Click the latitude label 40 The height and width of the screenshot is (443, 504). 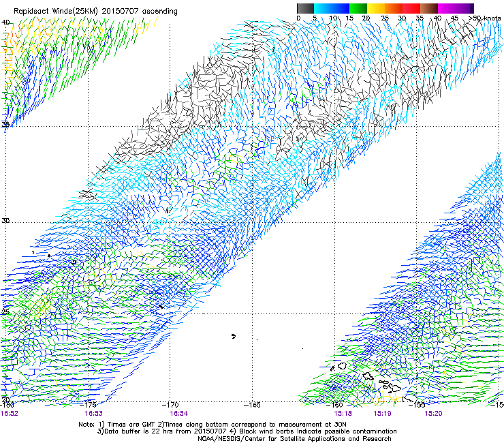[x=5, y=22]
